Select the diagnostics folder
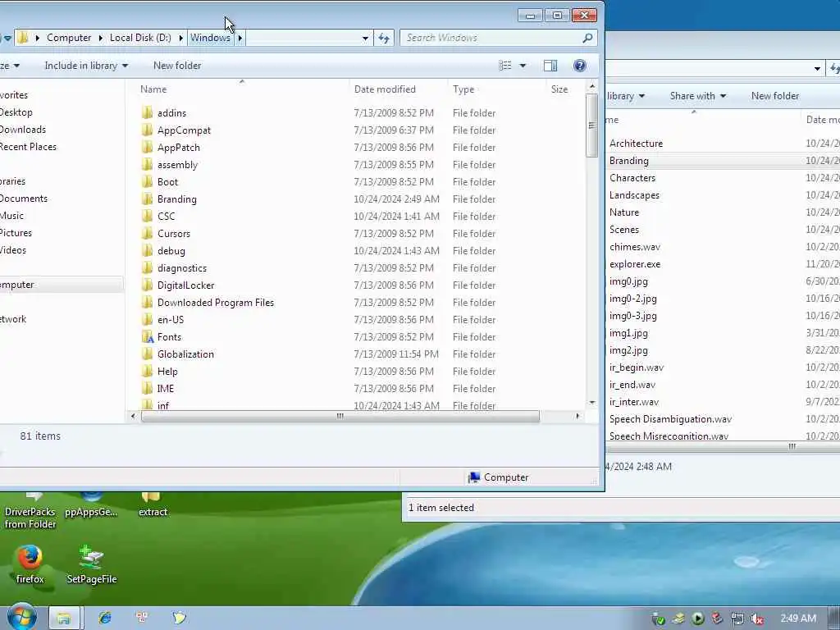The height and width of the screenshot is (630, 840). tap(182, 268)
